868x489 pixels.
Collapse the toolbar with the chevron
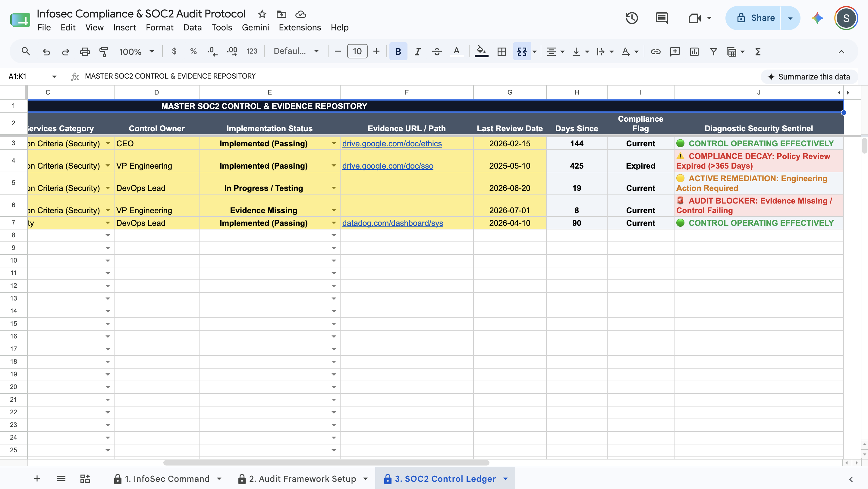(x=841, y=51)
